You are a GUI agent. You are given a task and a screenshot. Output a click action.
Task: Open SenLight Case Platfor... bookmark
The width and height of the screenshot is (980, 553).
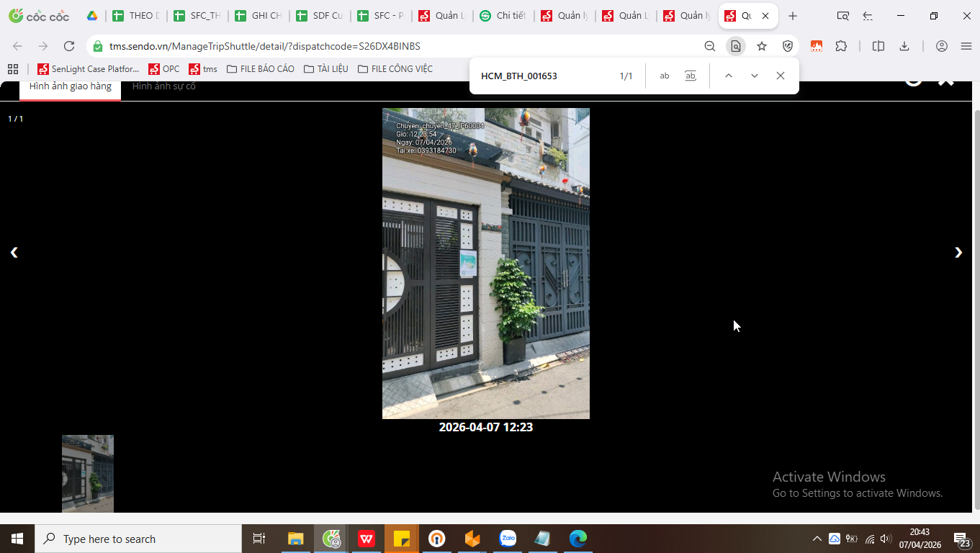pos(88,69)
